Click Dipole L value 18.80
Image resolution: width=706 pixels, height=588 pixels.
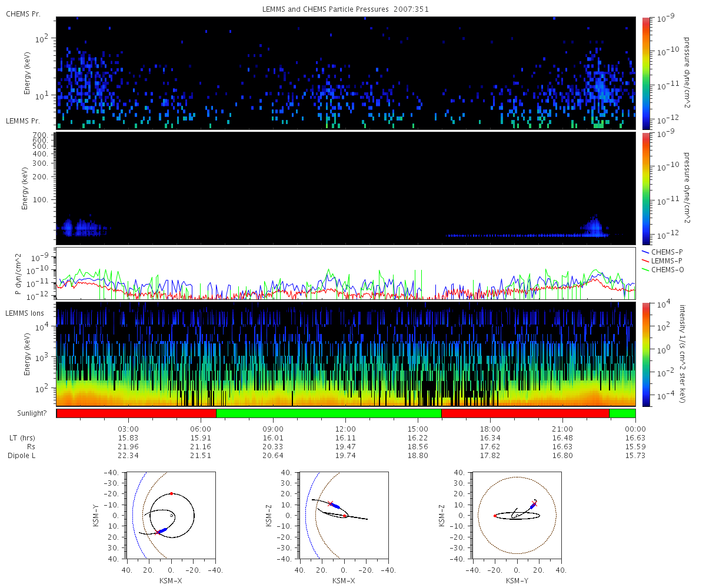click(418, 456)
